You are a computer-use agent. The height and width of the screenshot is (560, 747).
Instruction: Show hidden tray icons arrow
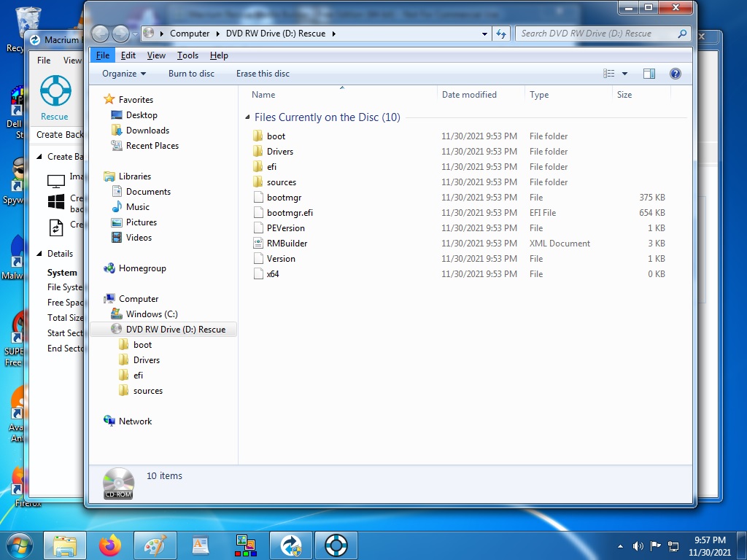620,546
